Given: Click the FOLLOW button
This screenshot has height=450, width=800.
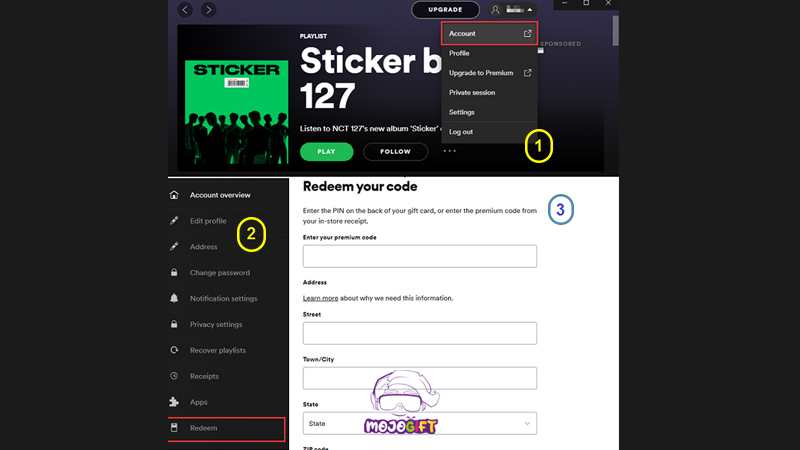Looking at the screenshot, I should 395,152.
